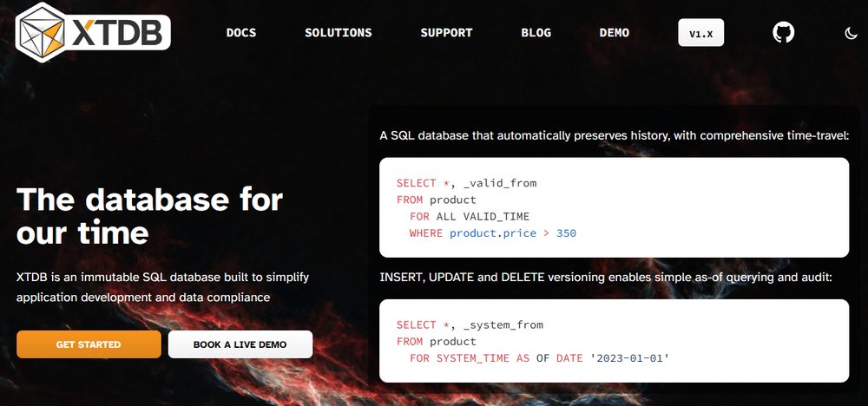868x406 pixels.
Task: Click heading 'The database for our time'
Action: coord(150,216)
